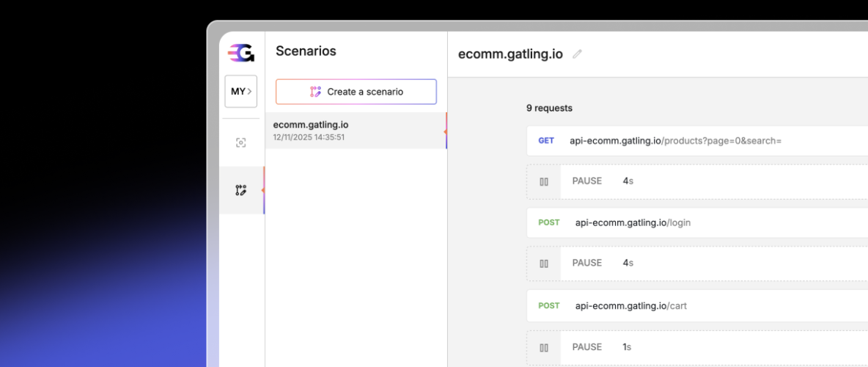Click the Create a scenario button
The image size is (868, 367).
pyautogui.click(x=356, y=92)
